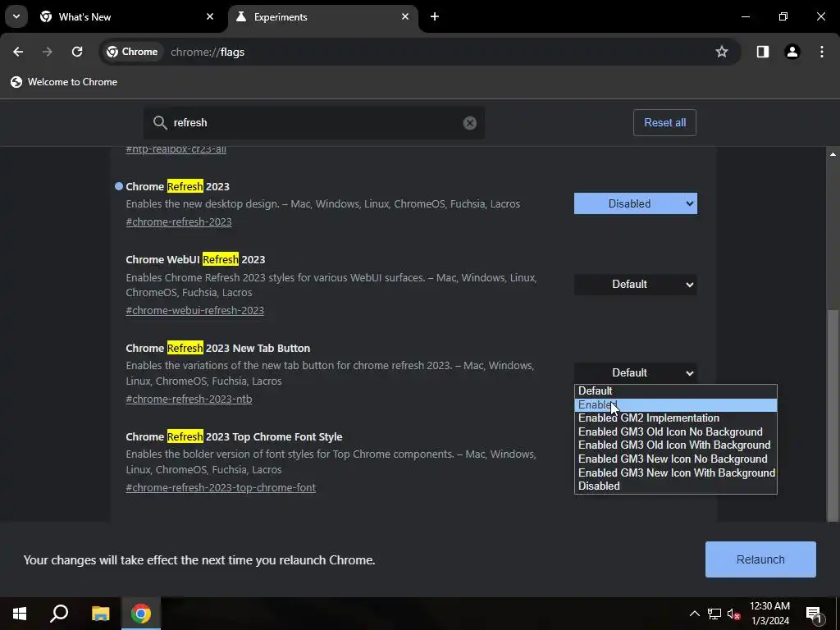Go back to previous page
The height and width of the screenshot is (630, 840).
[18, 52]
